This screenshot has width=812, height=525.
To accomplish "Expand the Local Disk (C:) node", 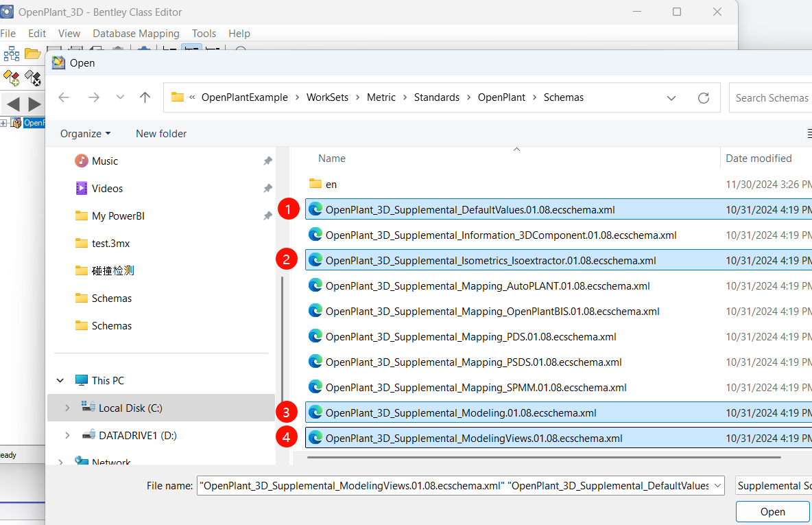I will click(x=67, y=408).
